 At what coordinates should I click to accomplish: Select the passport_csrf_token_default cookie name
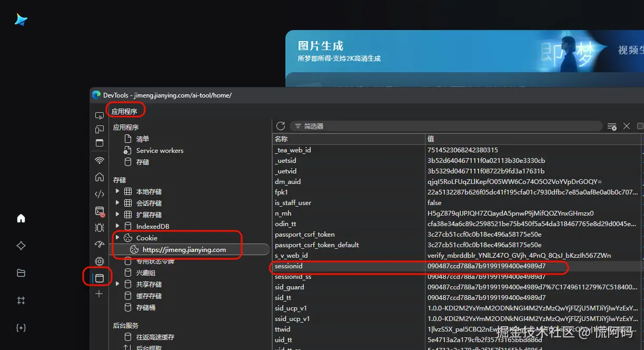click(x=317, y=245)
